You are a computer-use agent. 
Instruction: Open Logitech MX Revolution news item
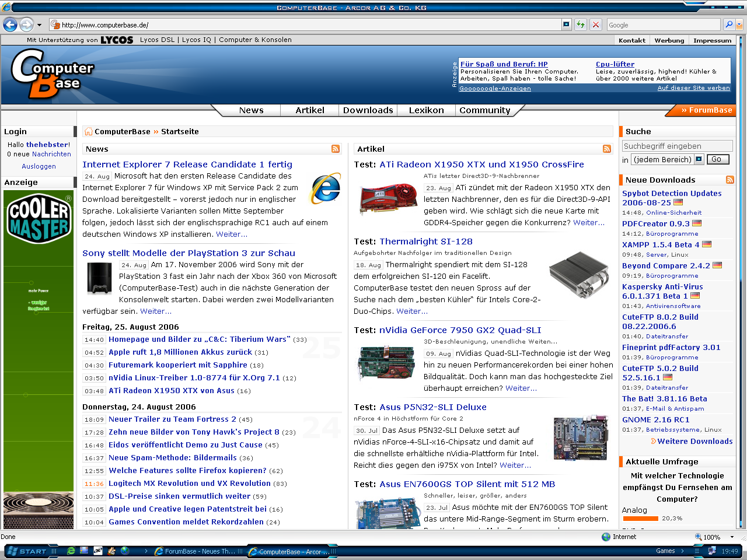pos(190,483)
